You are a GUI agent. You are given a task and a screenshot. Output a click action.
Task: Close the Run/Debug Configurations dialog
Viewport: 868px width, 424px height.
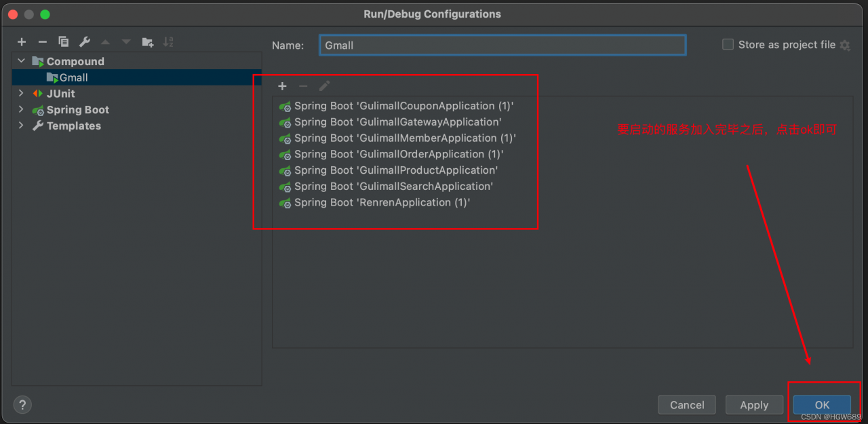tap(14, 14)
